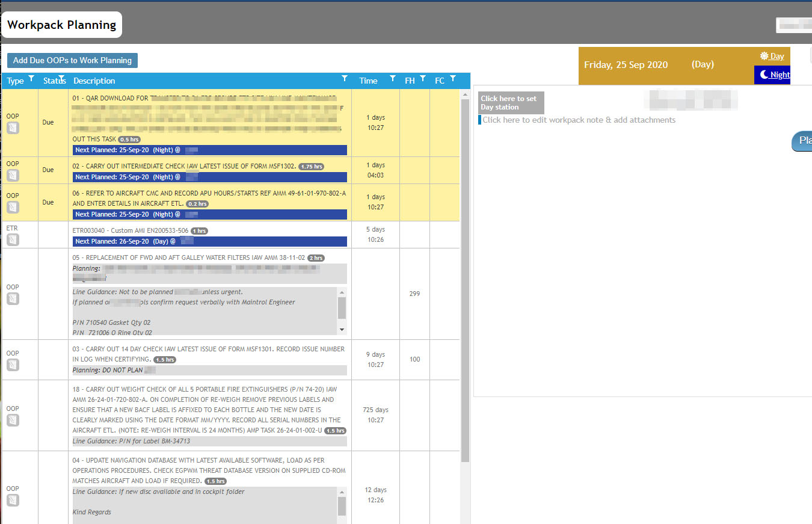Open the Status column filter
The image size is (812, 524).
[x=61, y=79]
